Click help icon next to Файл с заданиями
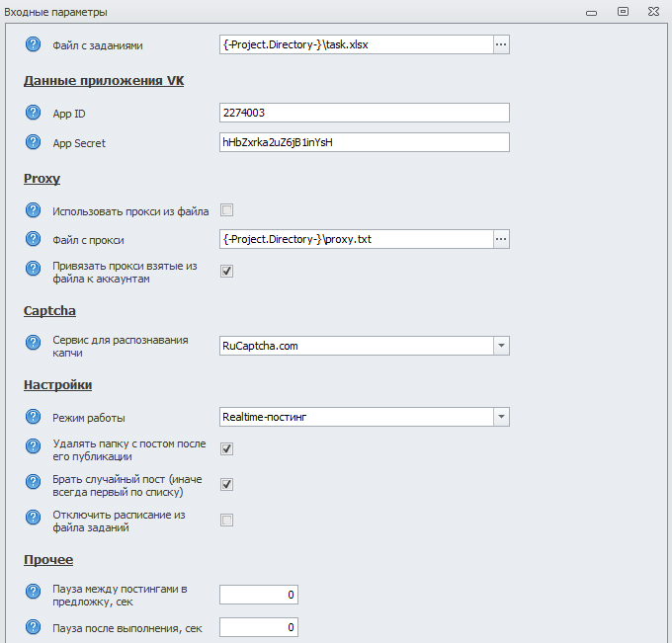 [33, 44]
